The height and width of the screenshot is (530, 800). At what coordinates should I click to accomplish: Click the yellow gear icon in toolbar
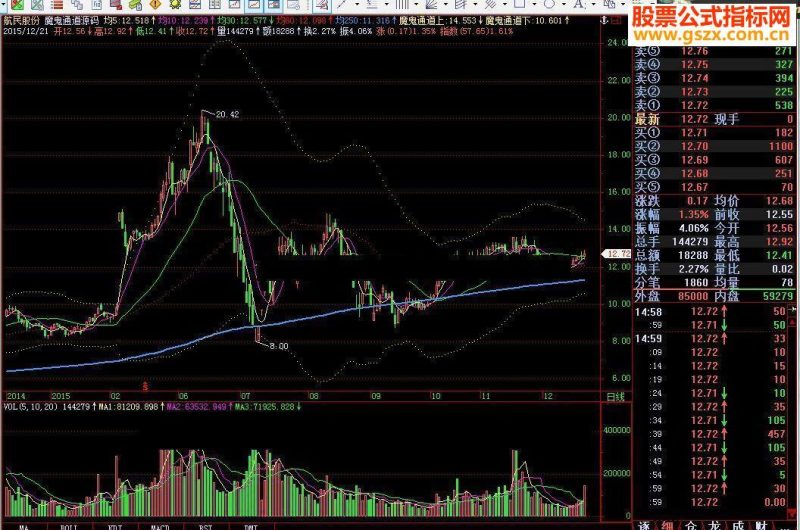[x=175, y=5]
